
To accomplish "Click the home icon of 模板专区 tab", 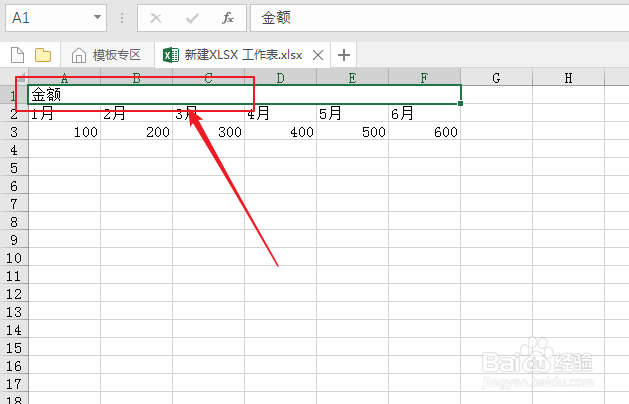I will (x=79, y=55).
